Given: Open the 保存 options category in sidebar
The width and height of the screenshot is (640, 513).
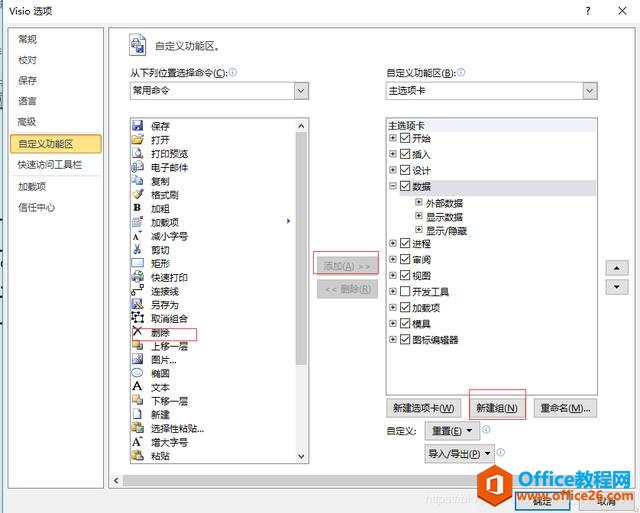Looking at the screenshot, I should 27,80.
